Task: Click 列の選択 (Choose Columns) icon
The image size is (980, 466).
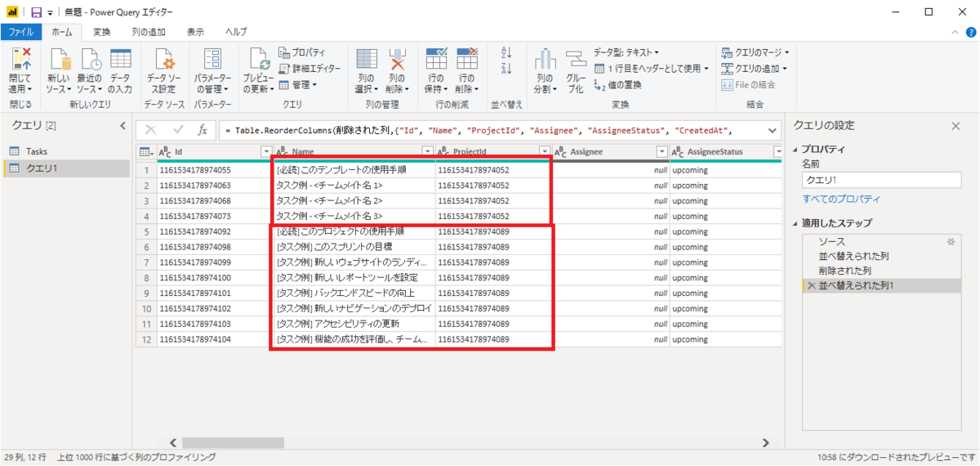Action: [x=367, y=59]
